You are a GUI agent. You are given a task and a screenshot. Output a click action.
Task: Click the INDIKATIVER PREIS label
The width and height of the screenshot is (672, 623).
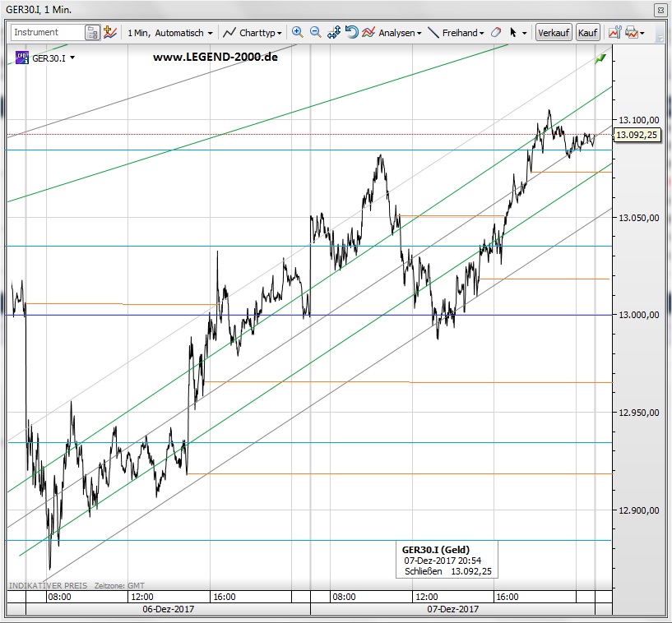tap(48, 585)
